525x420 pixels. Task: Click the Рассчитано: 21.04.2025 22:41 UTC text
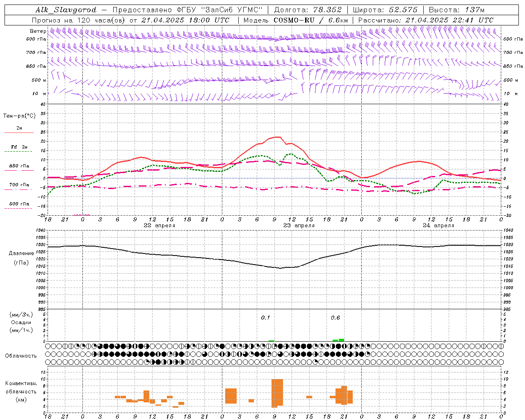426,20
